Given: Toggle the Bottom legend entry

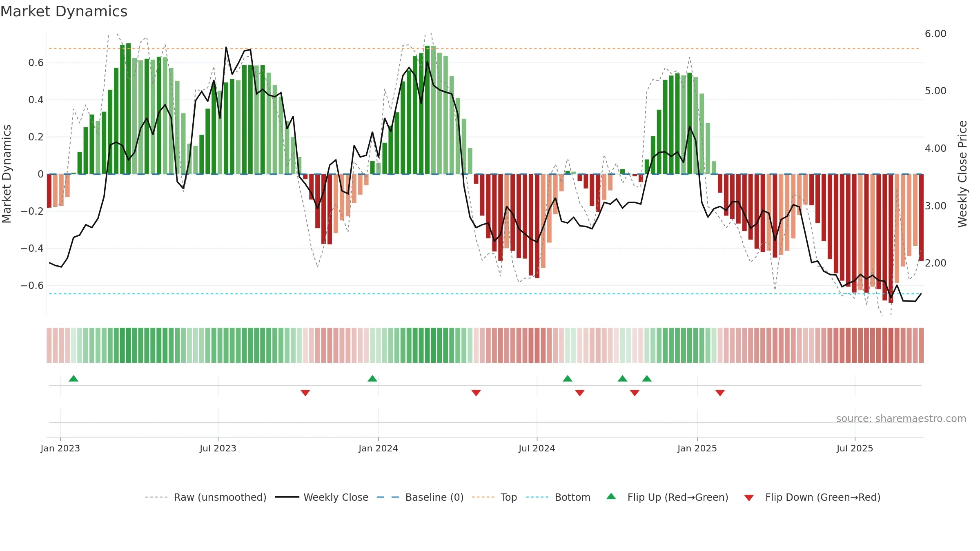Looking at the screenshot, I should [x=558, y=497].
